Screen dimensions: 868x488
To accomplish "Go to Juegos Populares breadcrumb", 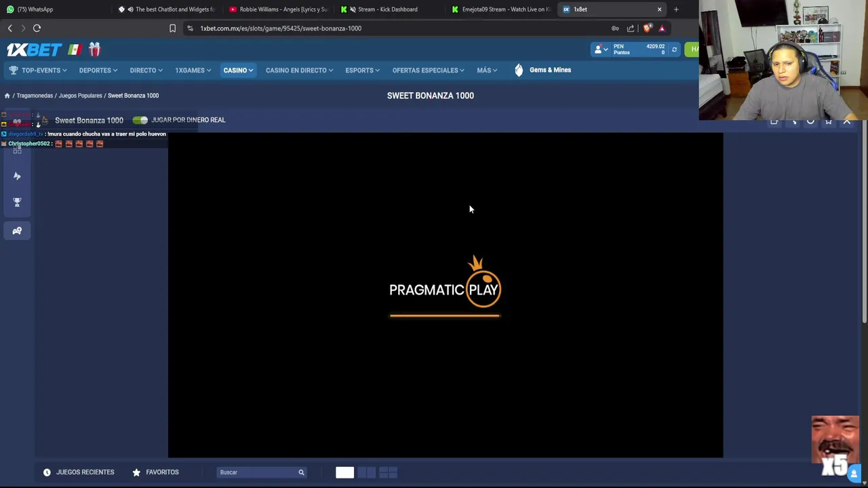I will 80,96.
